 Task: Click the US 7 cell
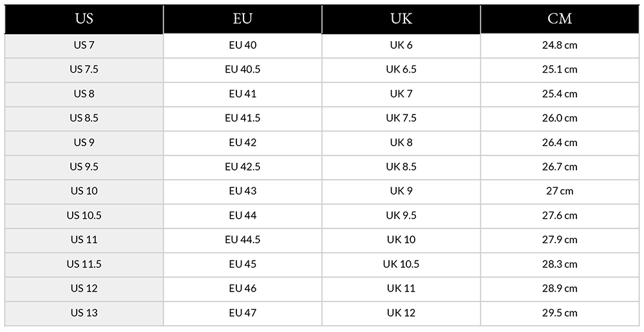tap(84, 46)
